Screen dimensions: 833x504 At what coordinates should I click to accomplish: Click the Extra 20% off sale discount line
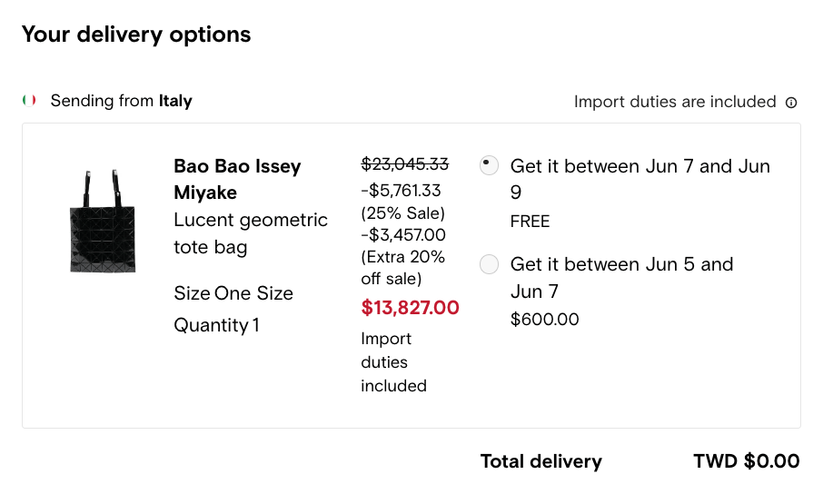[403, 256]
